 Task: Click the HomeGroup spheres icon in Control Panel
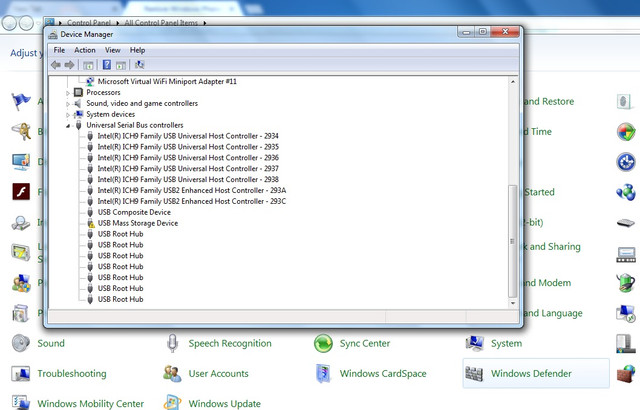coord(626,192)
